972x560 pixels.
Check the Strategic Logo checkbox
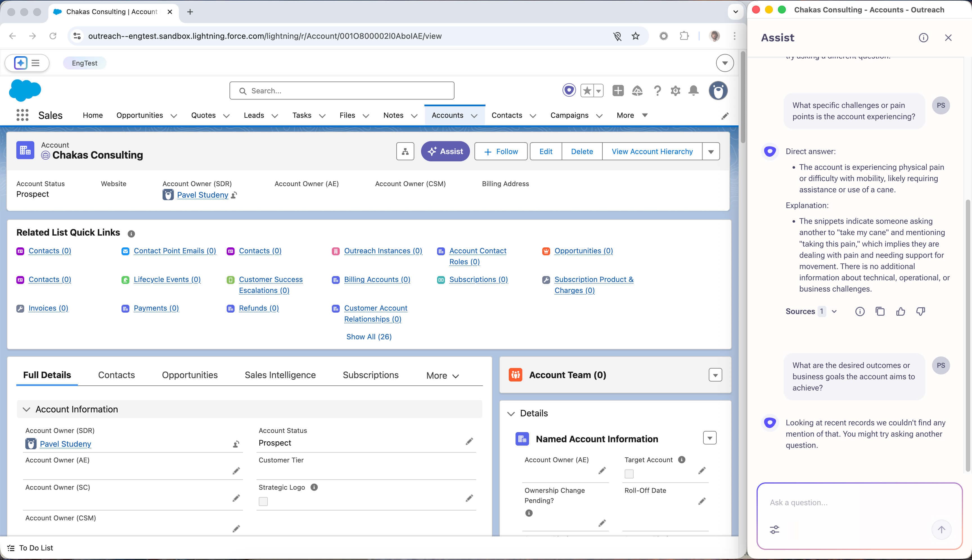263,502
